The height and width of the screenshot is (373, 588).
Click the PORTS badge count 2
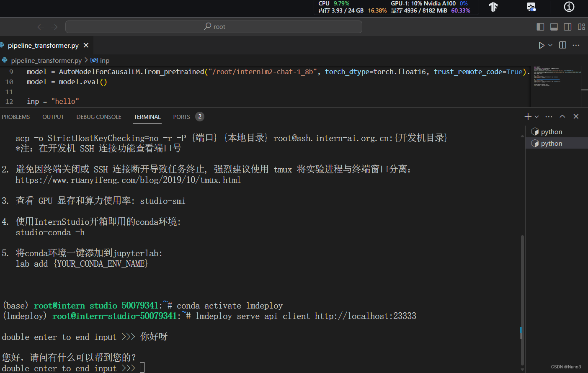200,117
